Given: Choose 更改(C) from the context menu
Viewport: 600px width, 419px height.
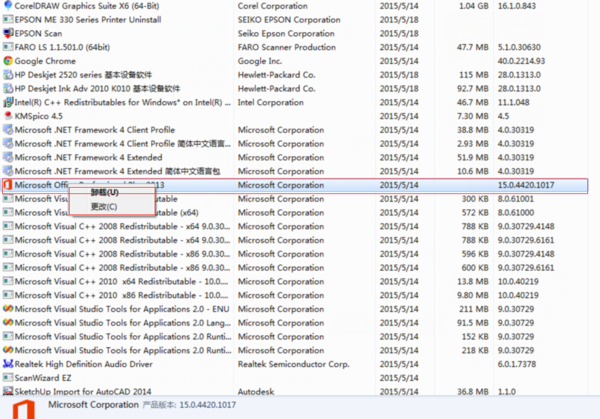Looking at the screenshot, I should click(104, 207).
